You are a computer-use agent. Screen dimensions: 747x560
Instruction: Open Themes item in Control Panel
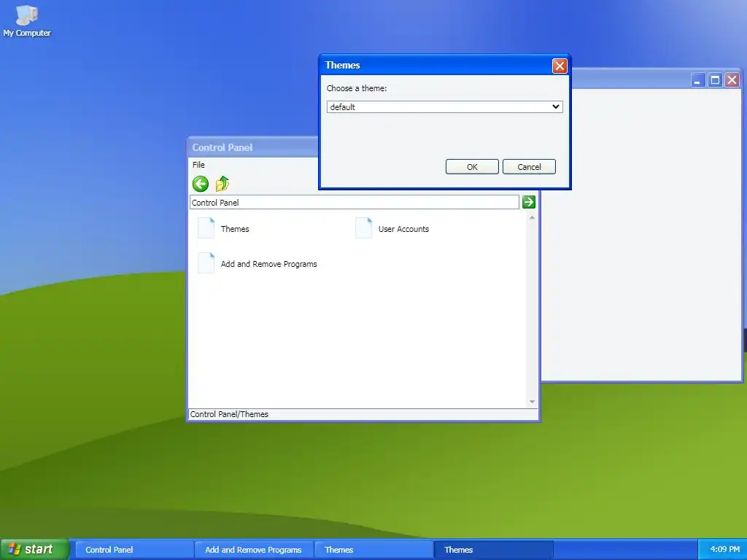224,228
